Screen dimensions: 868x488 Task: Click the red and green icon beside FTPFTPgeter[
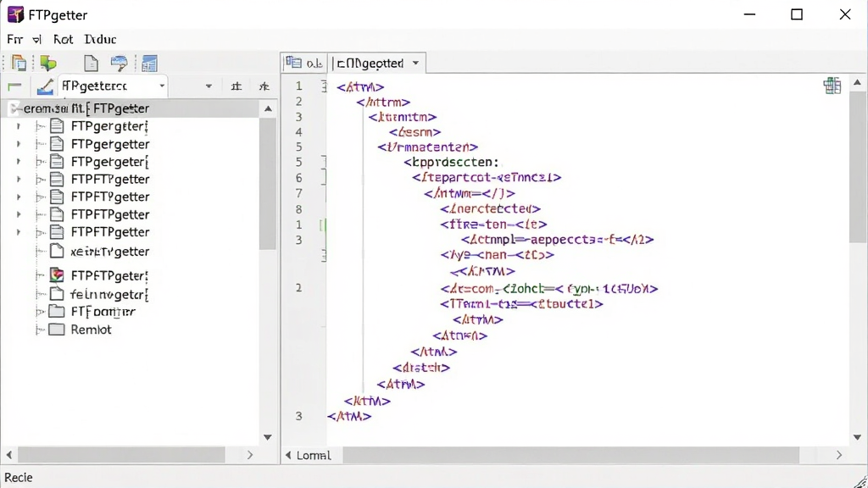coord(57,275)
